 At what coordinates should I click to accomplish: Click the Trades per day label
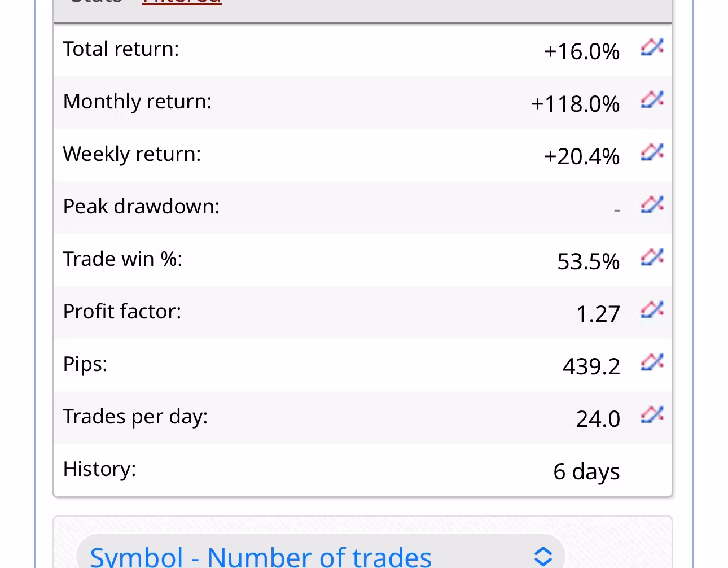pyautogui.click(x=135, y=417)
